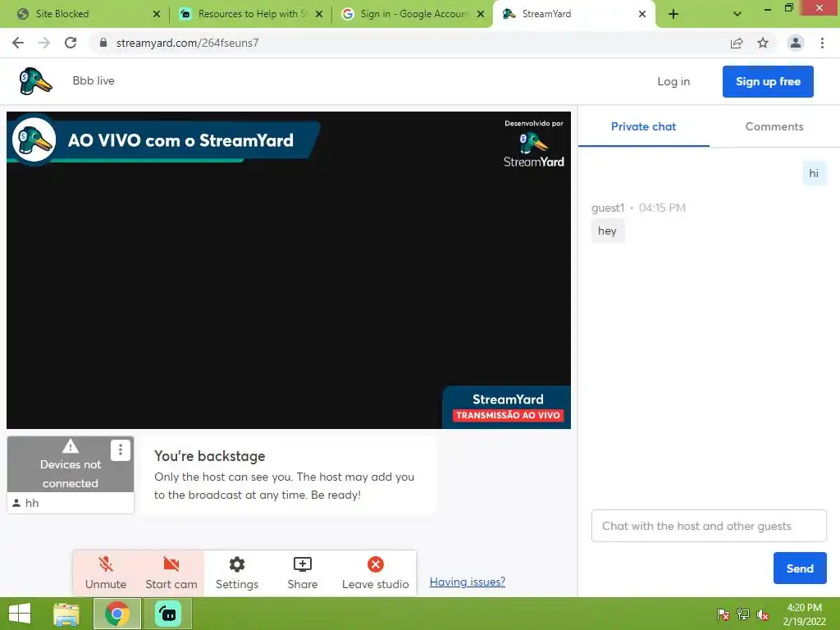840x630 pixels.
Task: Open Chrome profile avatar menu
Action: point(796,43)
